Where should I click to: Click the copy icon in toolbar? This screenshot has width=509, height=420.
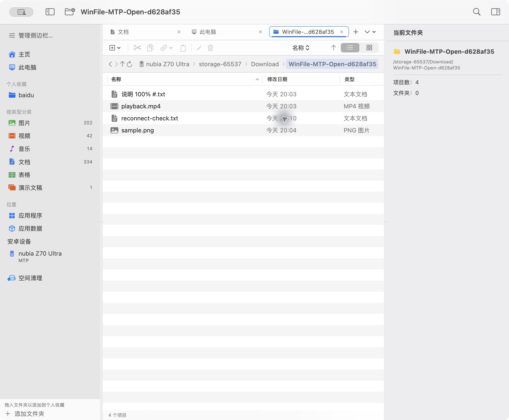pyautogui.click(x=150, y=48)
